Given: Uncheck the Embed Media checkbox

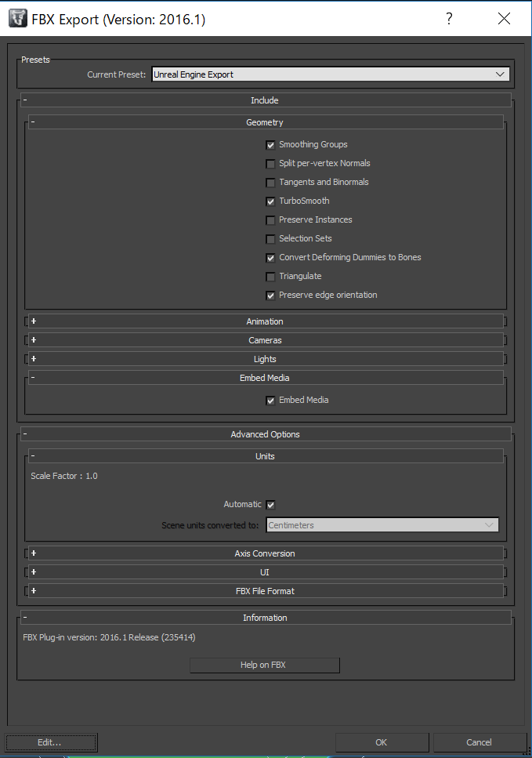Looking at the screenshot, I should click(x=270, y=401).
